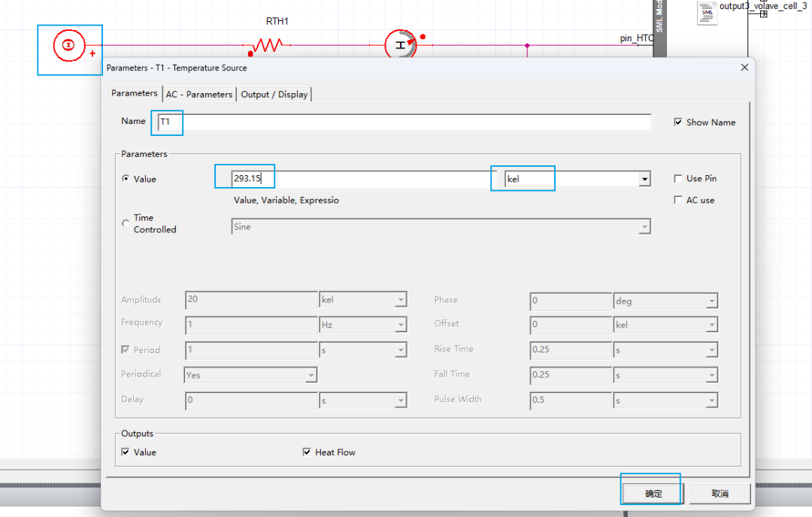This screenshot has width=812, height=517.
Task: Open the Periodical Yes dropdown
Action: 311,375
